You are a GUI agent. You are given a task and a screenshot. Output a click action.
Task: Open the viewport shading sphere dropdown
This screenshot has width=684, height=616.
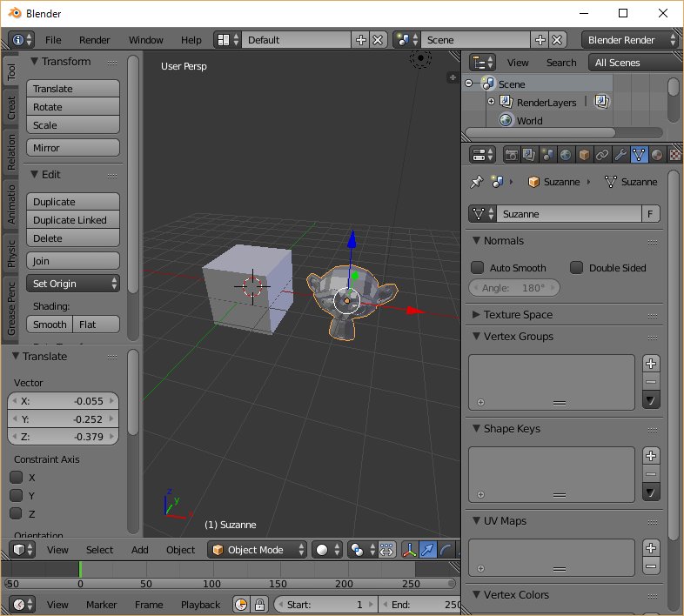click(326, 550)
